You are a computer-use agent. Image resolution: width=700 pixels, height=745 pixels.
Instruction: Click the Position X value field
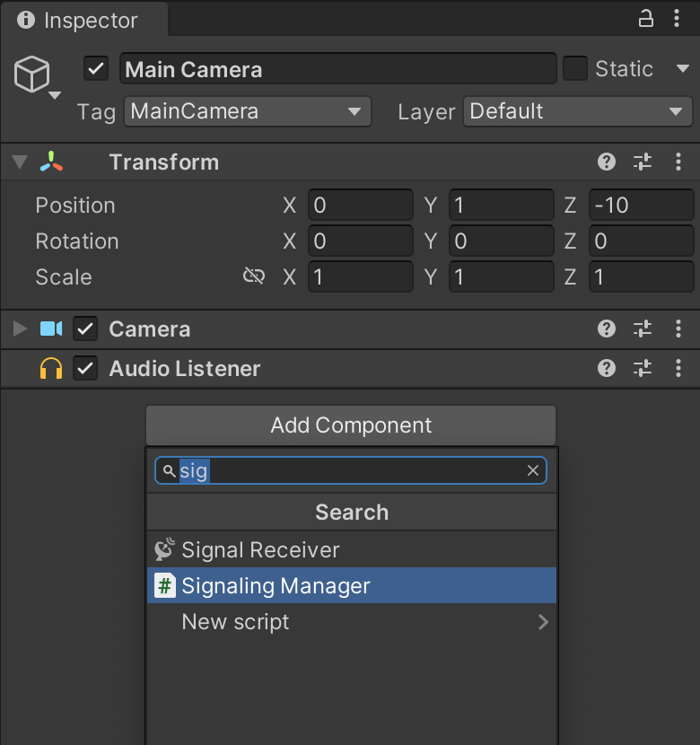click(x=361, y=206)
